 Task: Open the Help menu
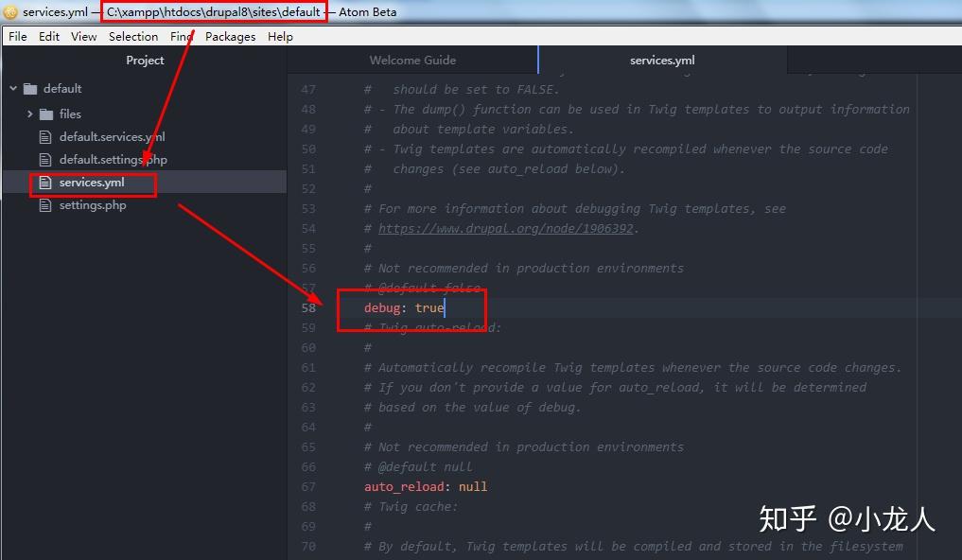pyautogui.click(x=280, y=37)
